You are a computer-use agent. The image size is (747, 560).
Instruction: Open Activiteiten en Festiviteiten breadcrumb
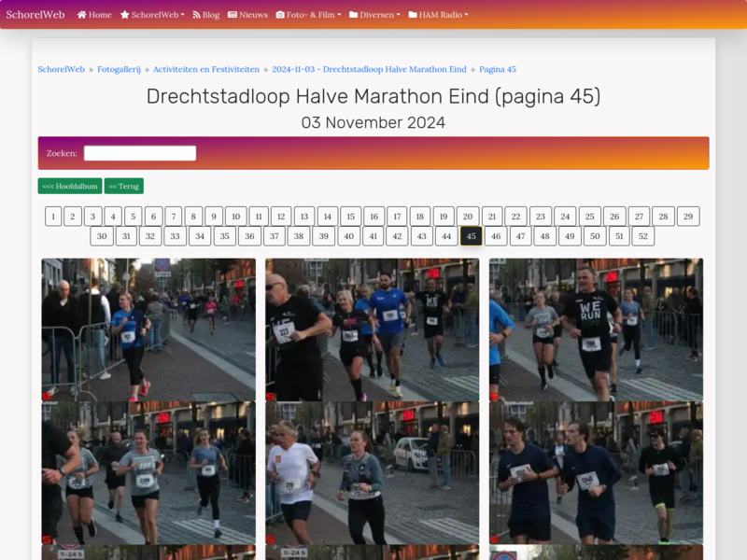tap(206, 69)
